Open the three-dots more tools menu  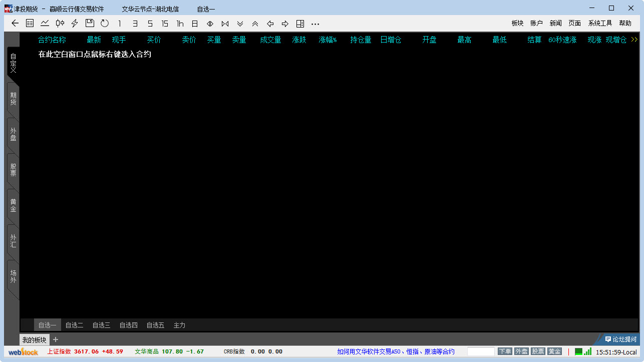pyautogui.click(x=315, y=23)
